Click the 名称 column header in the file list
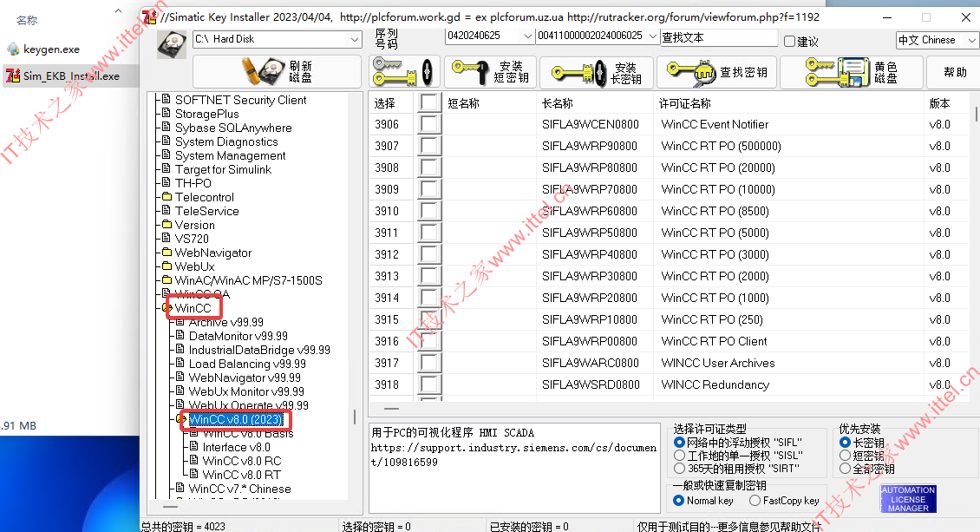Screen dimensions: 980x532 (x=27, y=21)
